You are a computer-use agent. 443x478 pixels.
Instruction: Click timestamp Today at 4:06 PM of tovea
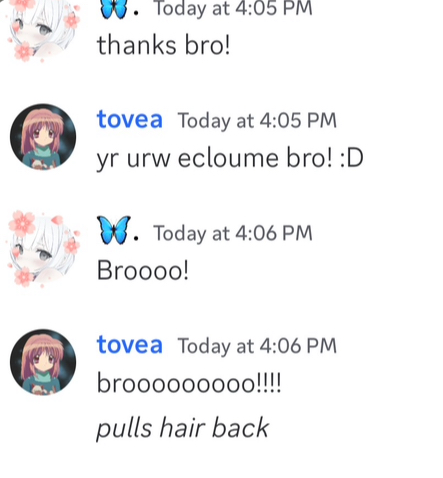pos(257,346)
